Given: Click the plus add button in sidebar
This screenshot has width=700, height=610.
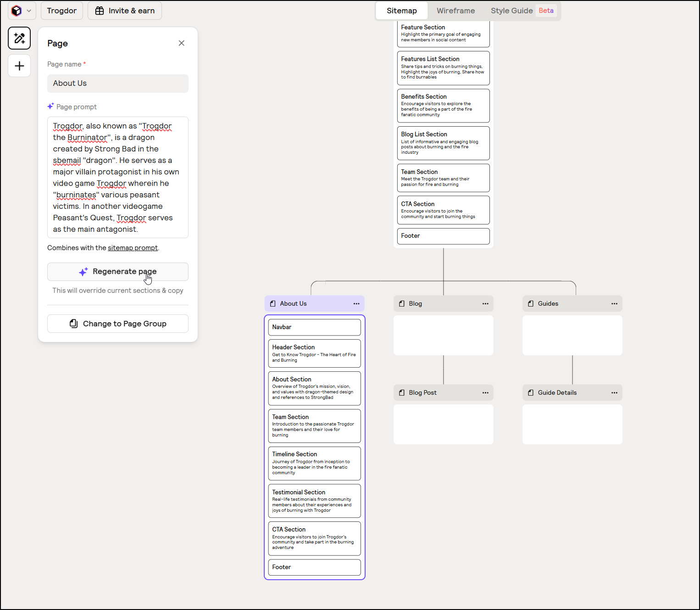Looking at the screenshot, I should point(19,66).
